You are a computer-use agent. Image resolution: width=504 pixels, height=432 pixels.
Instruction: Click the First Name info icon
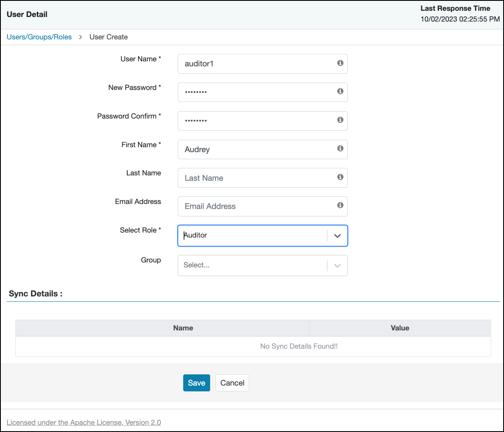tap(340, 148)
